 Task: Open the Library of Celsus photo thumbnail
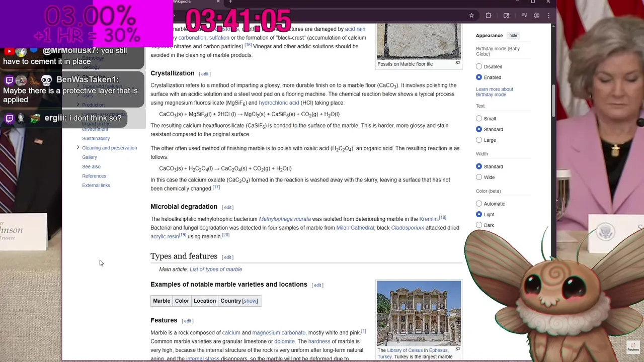click(419, 313)
